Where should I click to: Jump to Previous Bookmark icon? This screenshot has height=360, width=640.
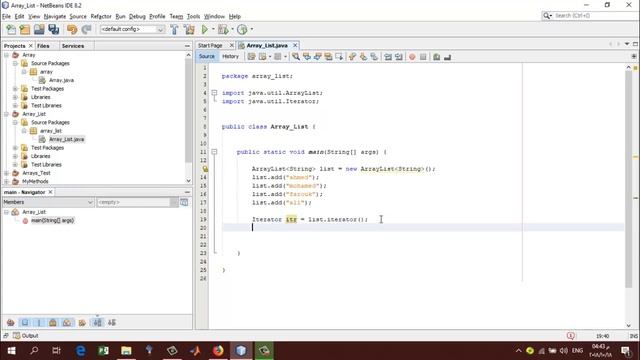352,57
